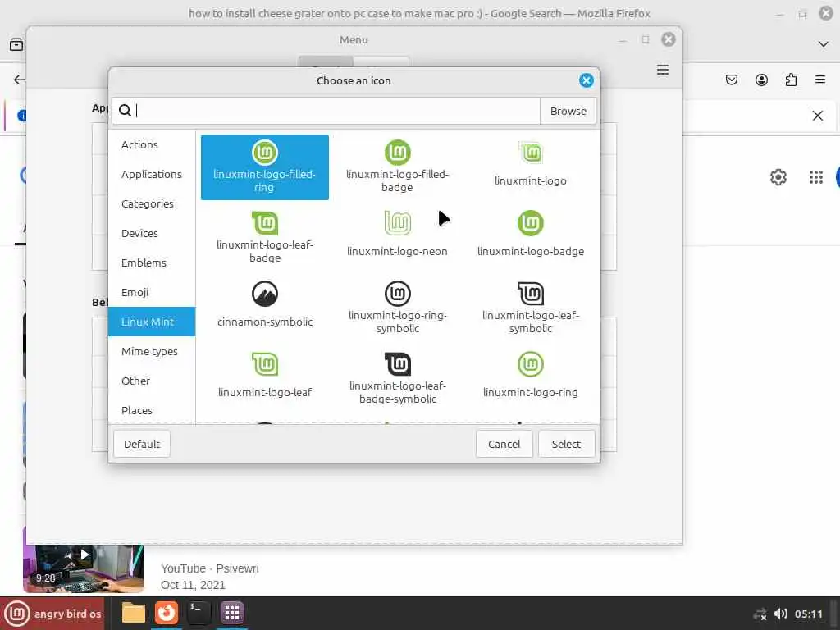Reset icon with the Default button
The height and width of the screenshot is (630, 840).
coord(142,444)
